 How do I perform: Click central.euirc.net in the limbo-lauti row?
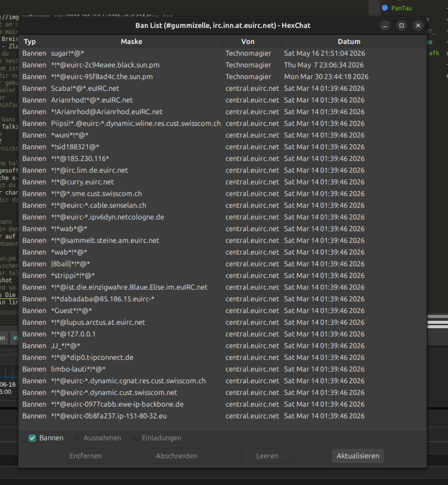click(x=252, y=369)
